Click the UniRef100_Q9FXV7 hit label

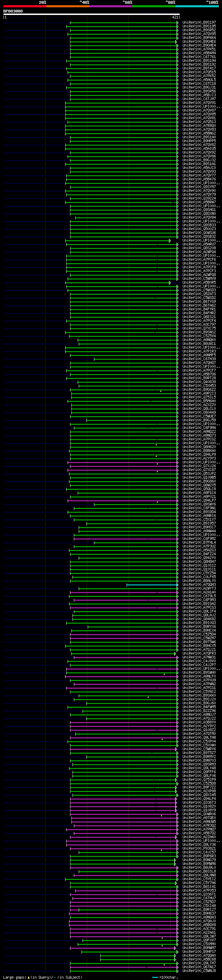pyautogui.click(x=199, y=940)
